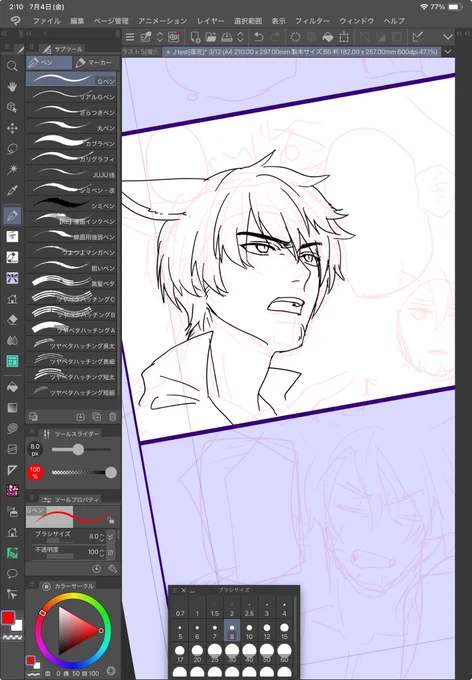Viewport: 472px width, 680px height.
Task: Click the Open file folder icon
Action: point(211,37)
